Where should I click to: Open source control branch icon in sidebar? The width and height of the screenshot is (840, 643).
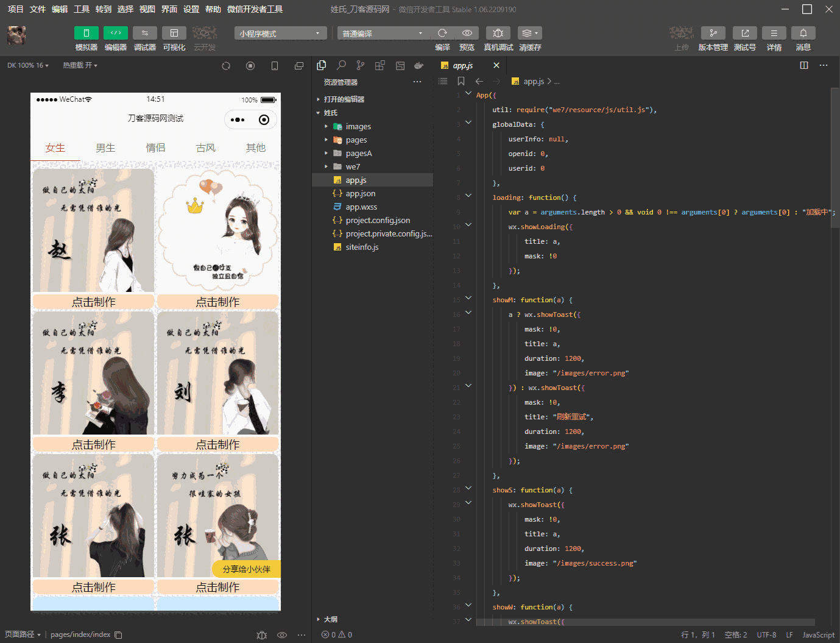[x=361, y=65]
